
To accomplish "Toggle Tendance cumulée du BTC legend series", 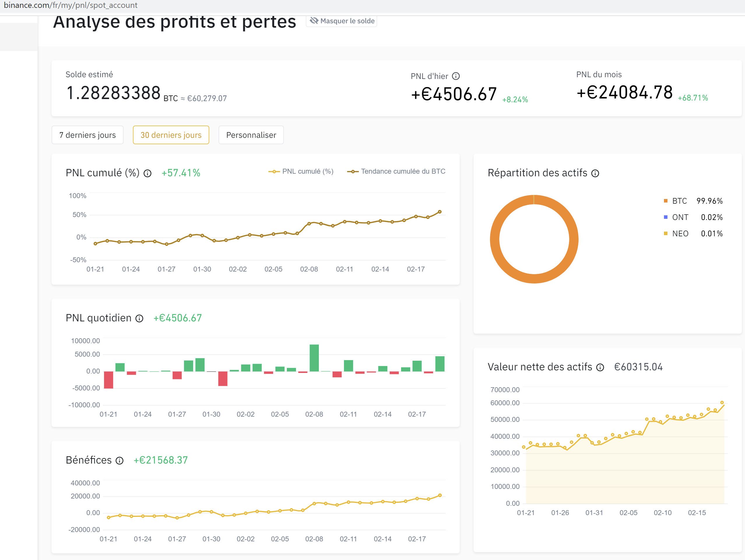I will 396,171.
